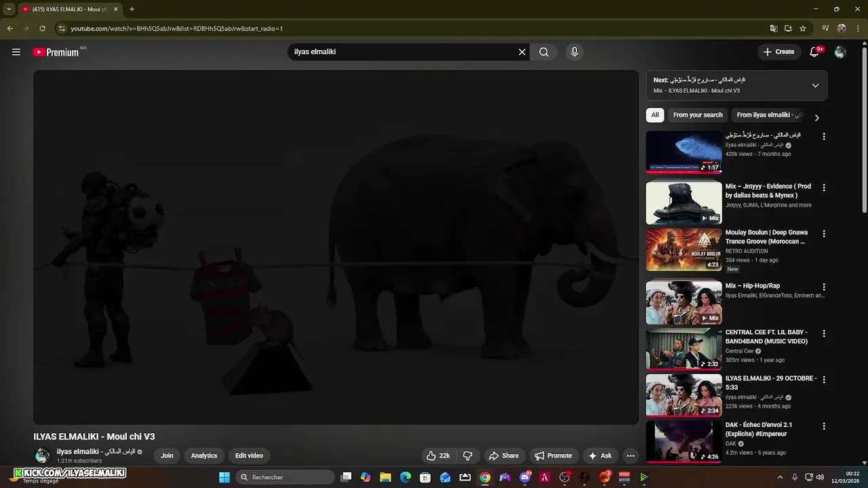This screenshot has width=868, height=488.
Task: Select the All filter chip
Action: point(655,115)
